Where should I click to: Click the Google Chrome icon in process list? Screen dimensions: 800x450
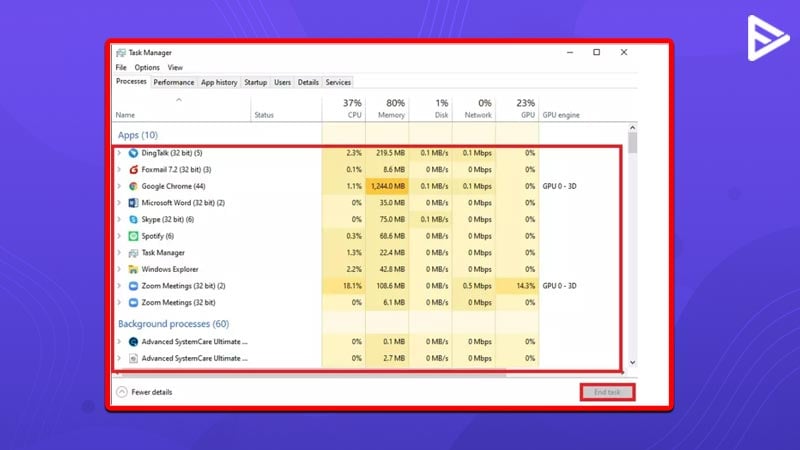pos(133,186)
